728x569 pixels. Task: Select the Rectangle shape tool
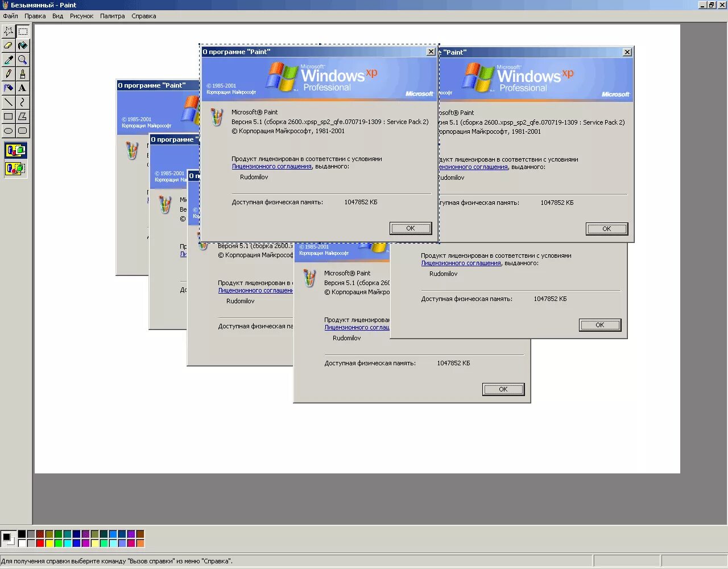click(9, 117)
